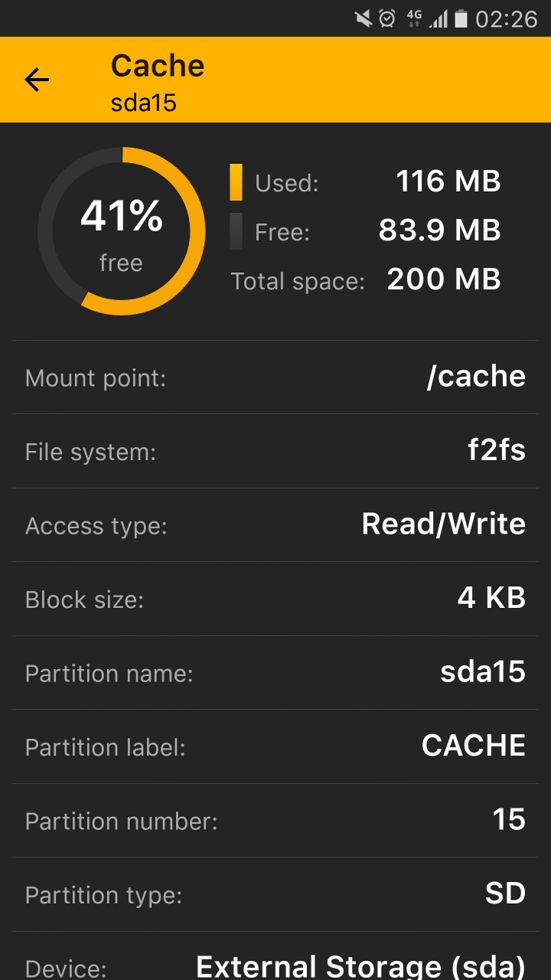Tap the 41% free circular usage chart

pos(122,231)
